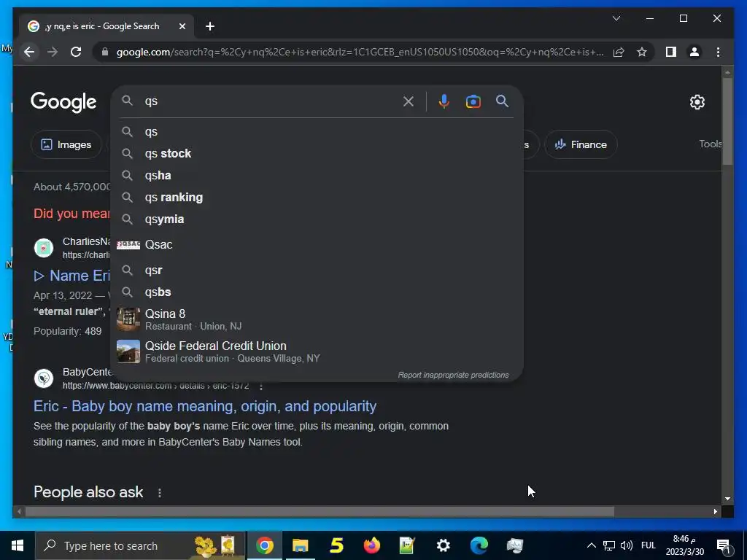The height and width of the screenshot is (560, 747).
Task: Click Report inappropriate predictions
Action: (453, 376)
